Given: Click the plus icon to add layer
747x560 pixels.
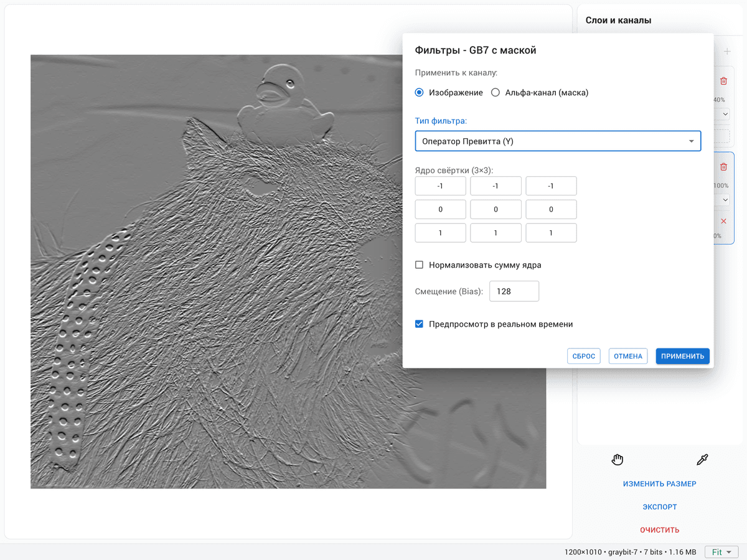Looking at the screenshot, I should click(726, 52).
